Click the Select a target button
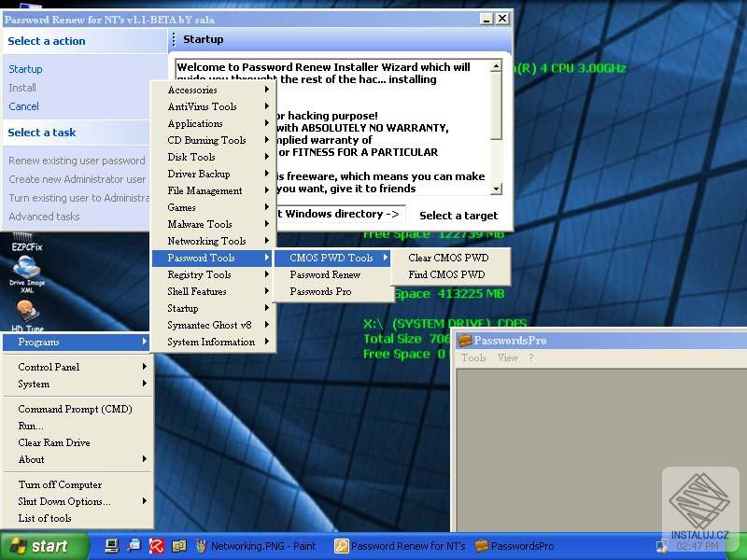The image size is (747, 560). [458, 215]
